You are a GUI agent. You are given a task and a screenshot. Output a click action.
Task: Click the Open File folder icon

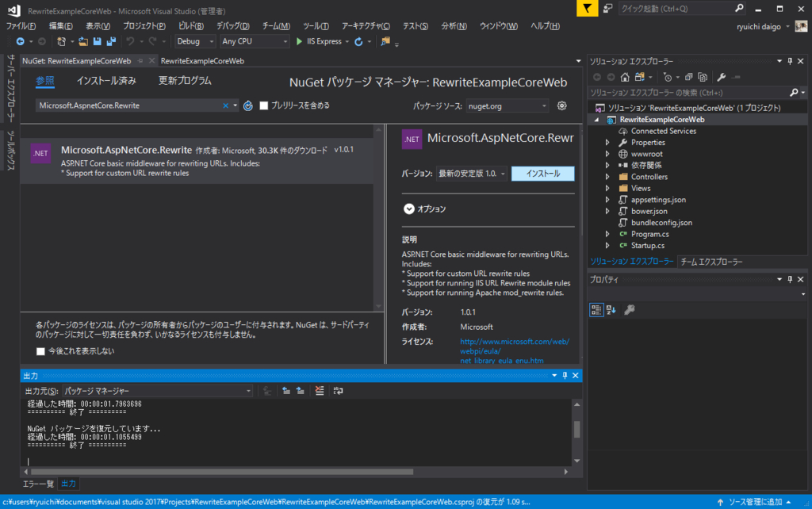(82, 41)
